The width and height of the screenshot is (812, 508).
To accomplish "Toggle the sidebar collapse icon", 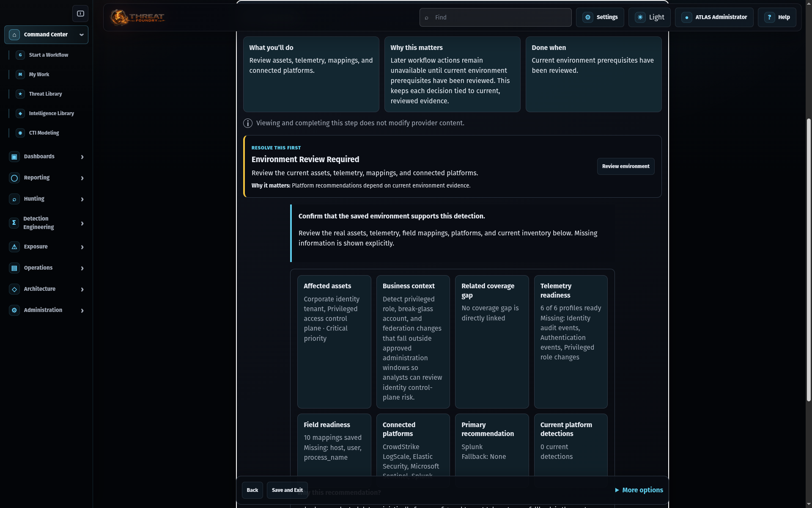I will 80,14.
